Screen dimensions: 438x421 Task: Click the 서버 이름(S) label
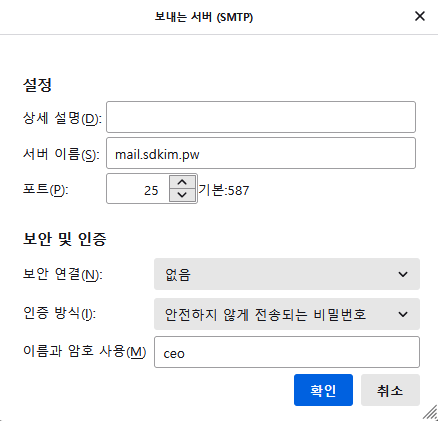click(61, 154)
